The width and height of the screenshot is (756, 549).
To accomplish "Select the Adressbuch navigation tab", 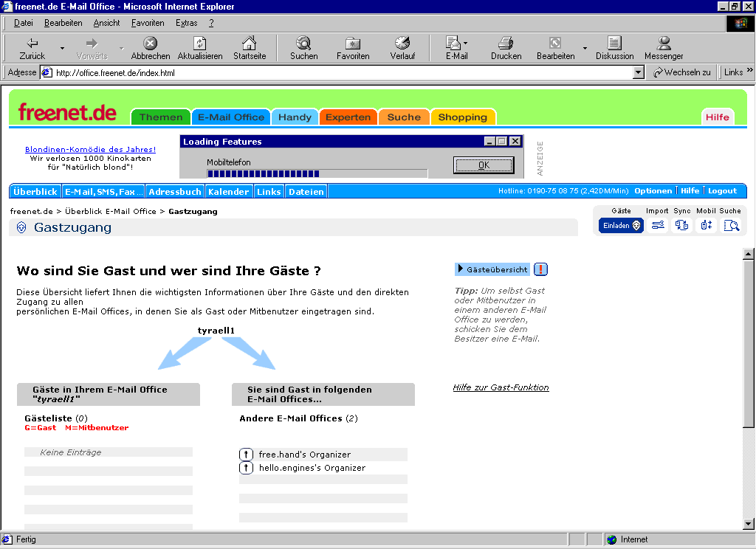I will tap(175, 191).
